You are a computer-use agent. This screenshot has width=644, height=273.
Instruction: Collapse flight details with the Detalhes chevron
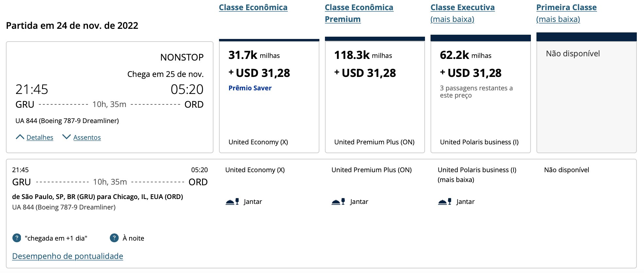pyautogui.click(x=20, y=137)
